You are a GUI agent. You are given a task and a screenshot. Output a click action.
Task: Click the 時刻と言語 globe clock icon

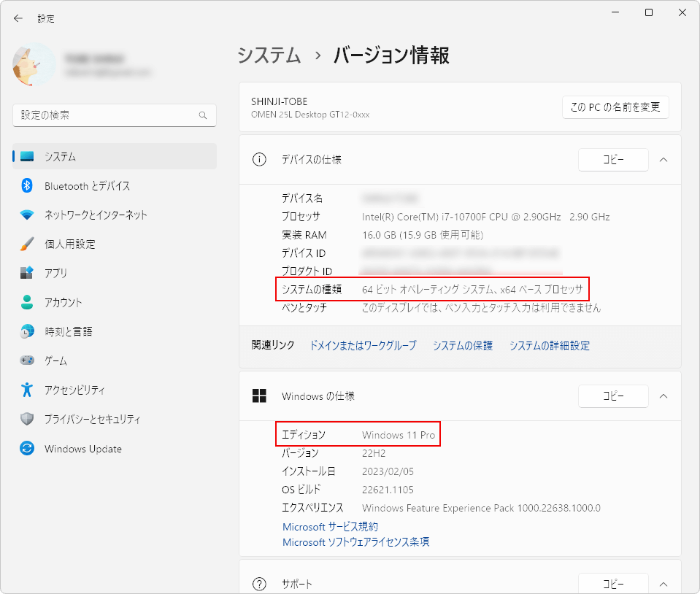(x=27, y=331)
